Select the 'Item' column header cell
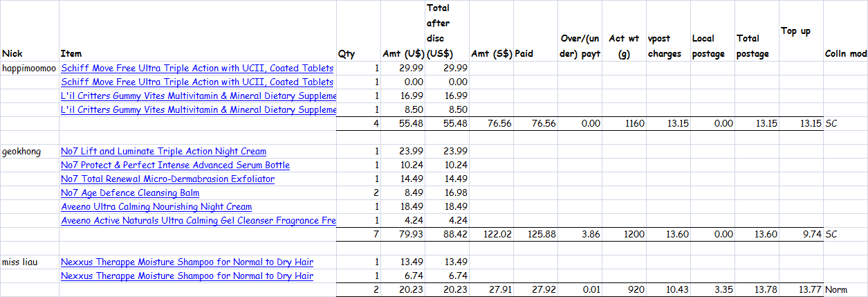 tap(198, 31)
